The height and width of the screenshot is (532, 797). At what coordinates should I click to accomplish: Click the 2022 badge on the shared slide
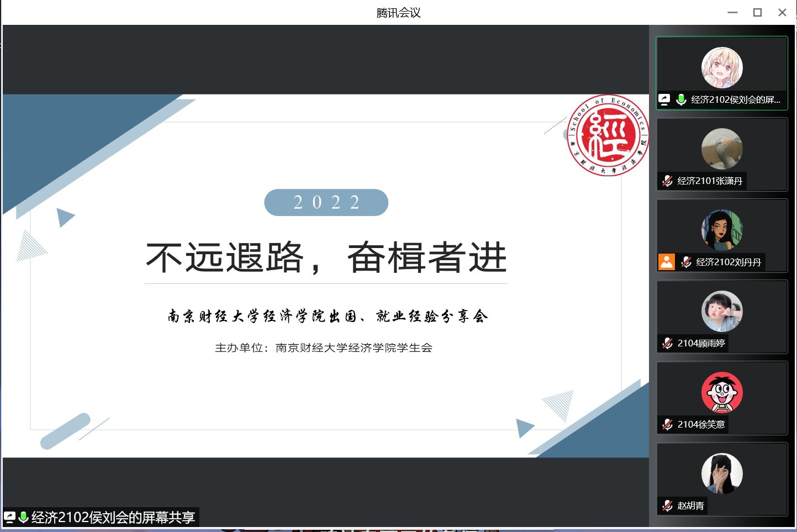point(326,202)
